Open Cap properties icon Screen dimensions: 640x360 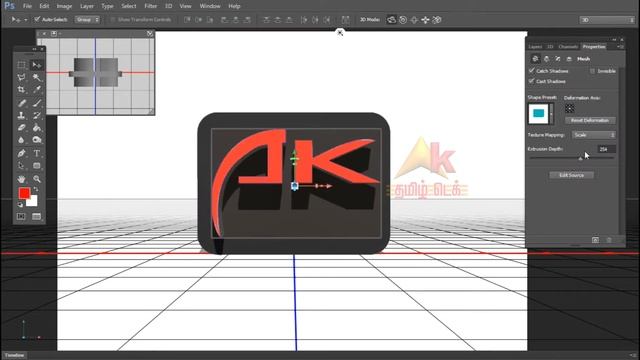[x=558, y=59]
